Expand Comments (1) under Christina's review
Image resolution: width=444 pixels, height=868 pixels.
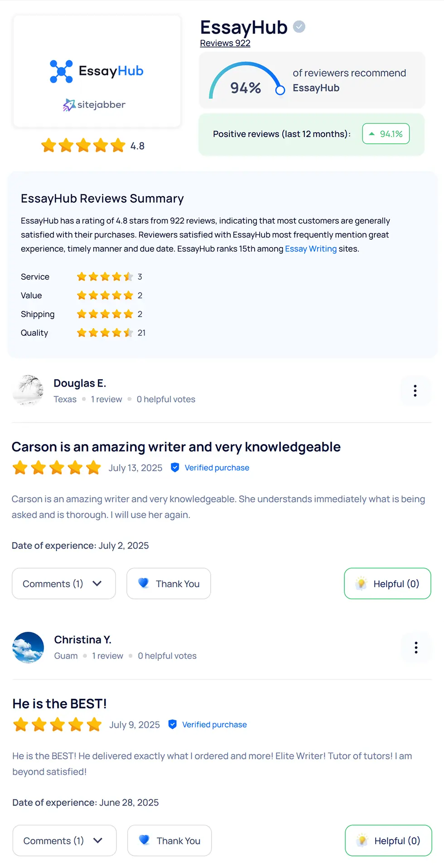coord(64,841)
